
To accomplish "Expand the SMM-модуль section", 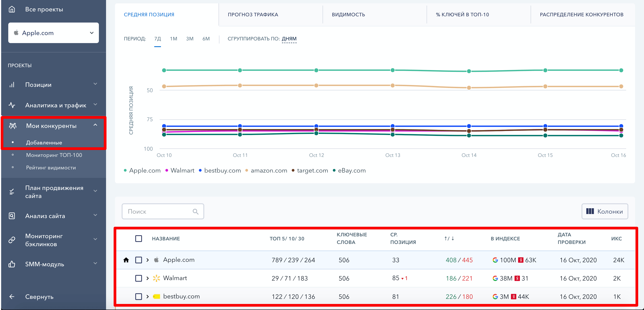I will tap(95, 263).
